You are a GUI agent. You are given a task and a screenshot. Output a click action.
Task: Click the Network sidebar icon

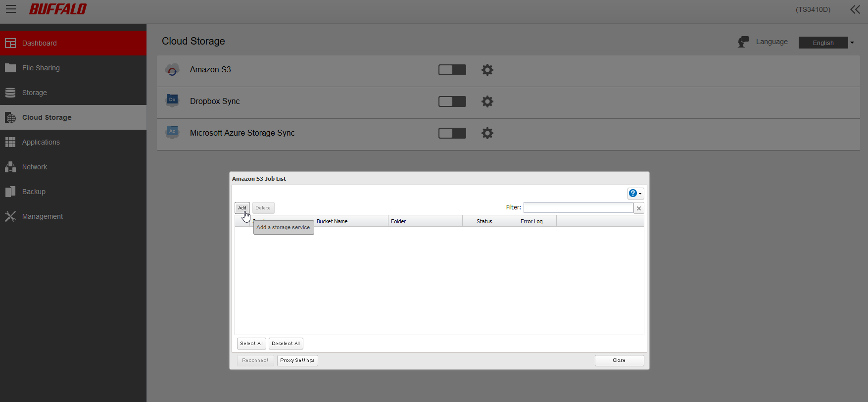[x=10, y=167]
